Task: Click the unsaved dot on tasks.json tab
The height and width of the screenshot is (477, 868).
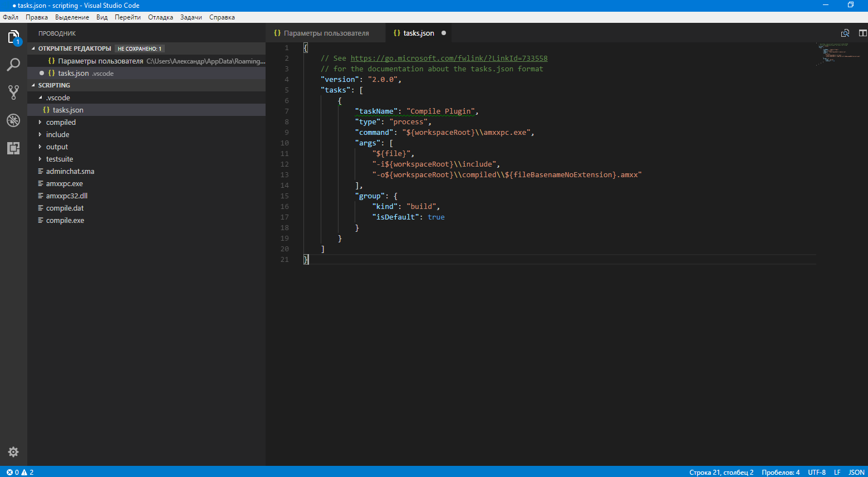Action: [x=444, y=33]
